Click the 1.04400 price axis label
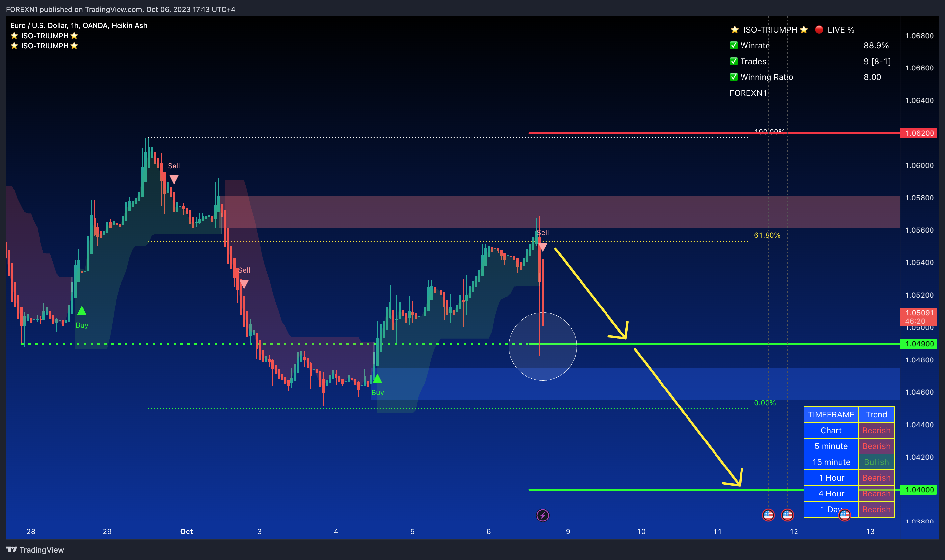945x560 pixels. click(x=919, y=425)
